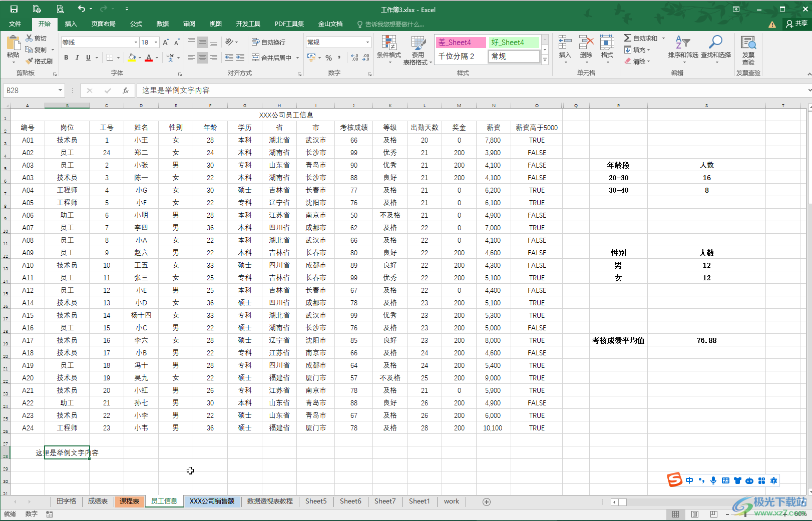Click the cell borders icon
The height and width of the screenshot is (521, 812).
110,58
